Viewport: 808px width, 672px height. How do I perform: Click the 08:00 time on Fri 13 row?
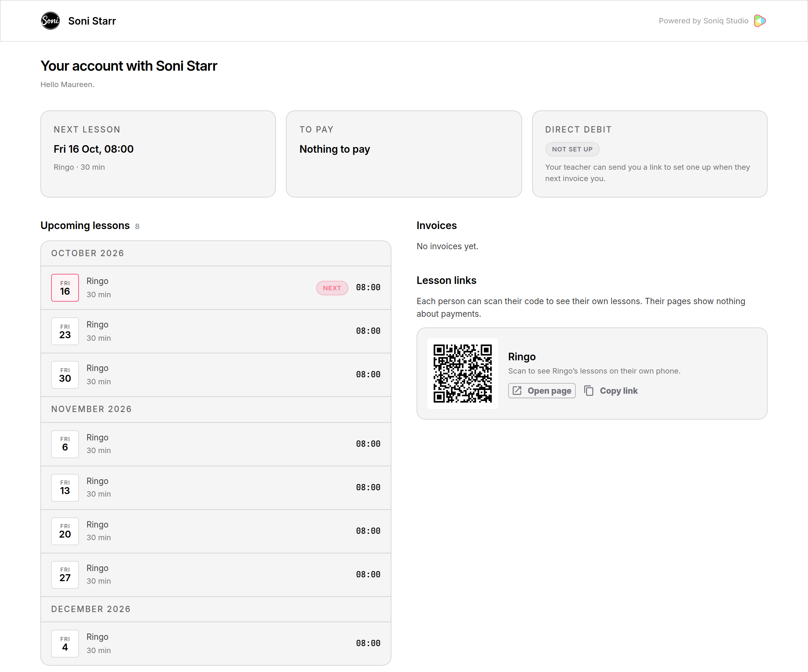coord(368,487)
